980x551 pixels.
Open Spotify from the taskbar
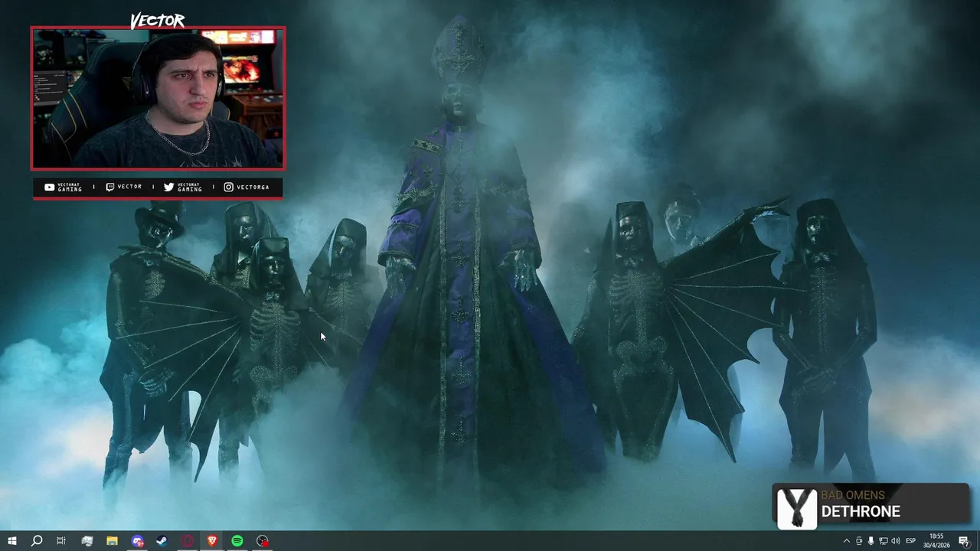coord(237,541)
